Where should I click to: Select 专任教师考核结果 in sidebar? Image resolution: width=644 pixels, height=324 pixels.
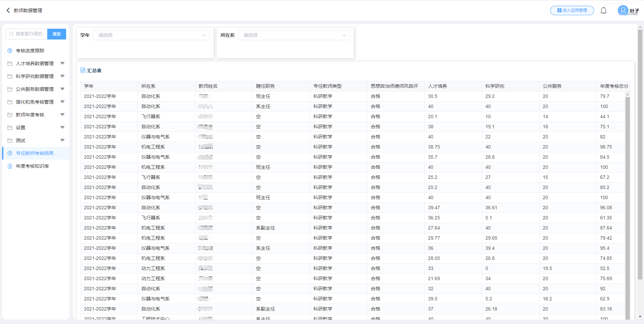point(36,153)
